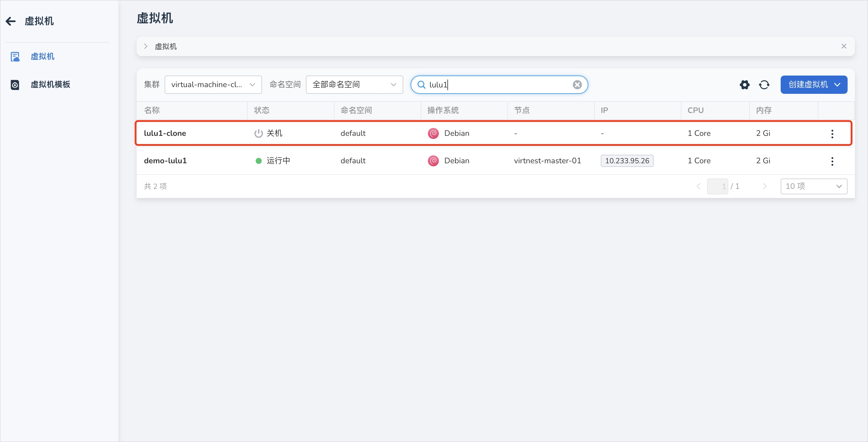This screenshot has height=442, width=868.
Task: Click the CPU column header
Action: point(695,110)
